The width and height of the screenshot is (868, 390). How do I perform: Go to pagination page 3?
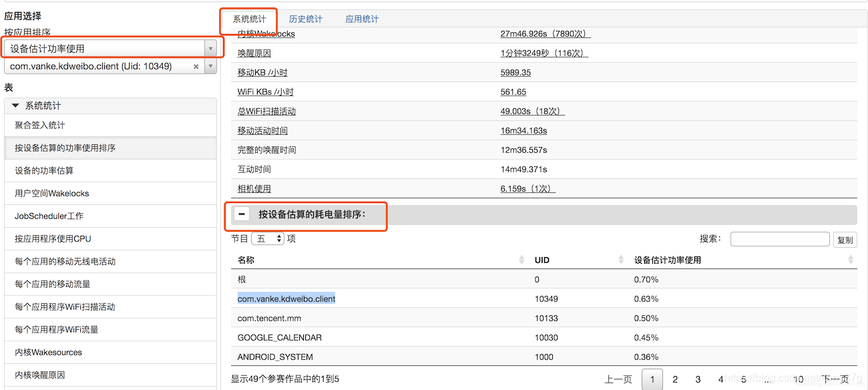[698, 379]
